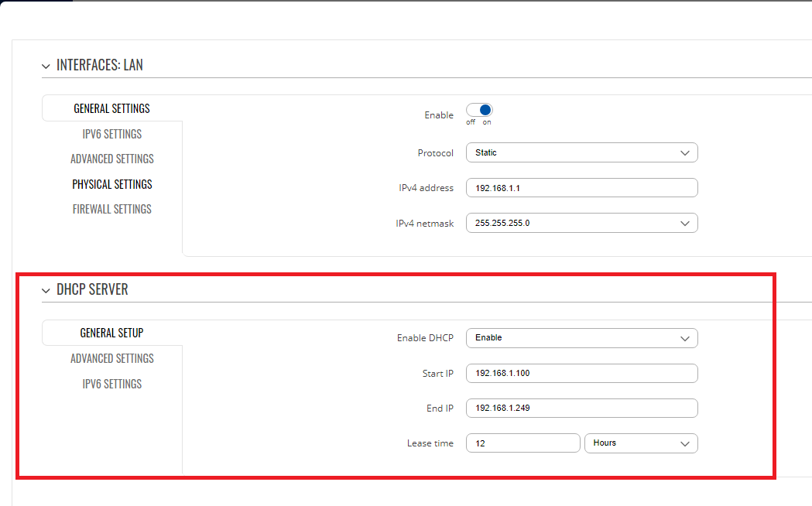Switch to LAN General Settings tab
The image size is (812, 506).
click(x=112, y=109)
